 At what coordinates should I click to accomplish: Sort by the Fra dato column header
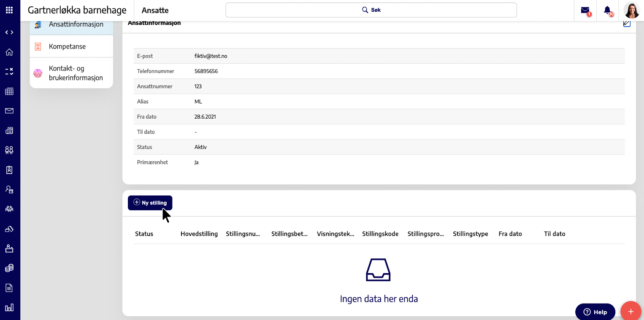(510, 234)
